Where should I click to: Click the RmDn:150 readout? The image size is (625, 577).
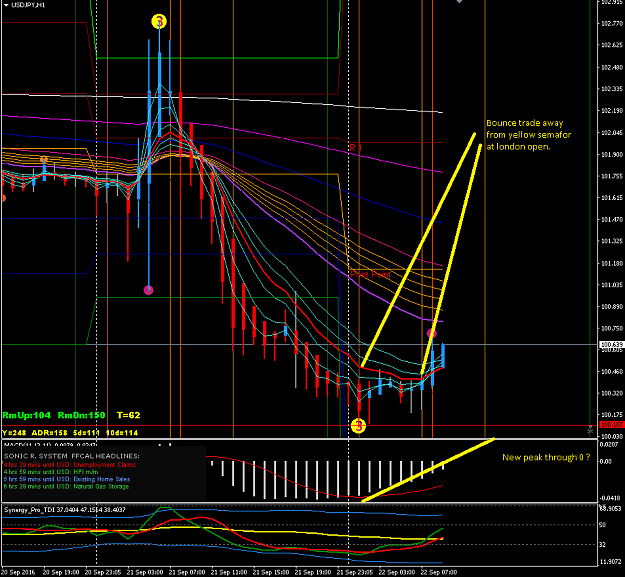[x=81, y=415]
